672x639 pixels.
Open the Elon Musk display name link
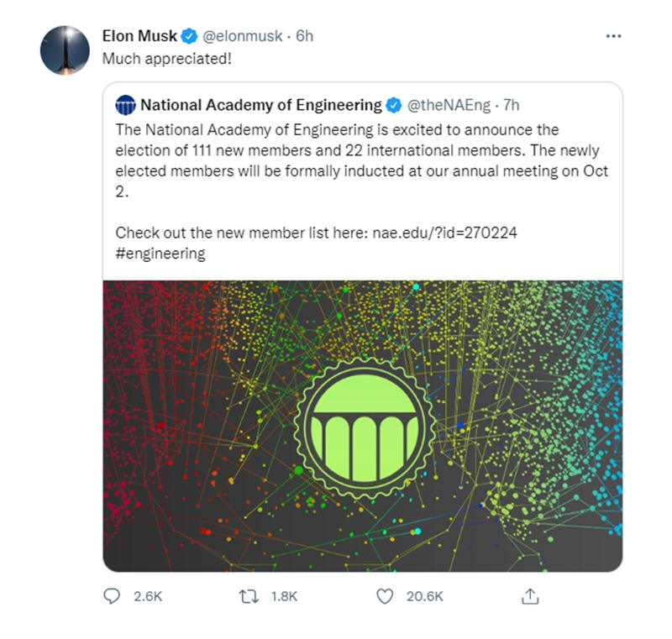141,36
